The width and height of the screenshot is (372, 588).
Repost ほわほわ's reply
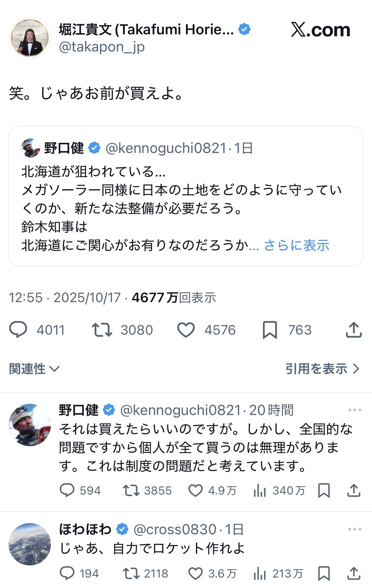pyautogui.click(x=131, y=573)
